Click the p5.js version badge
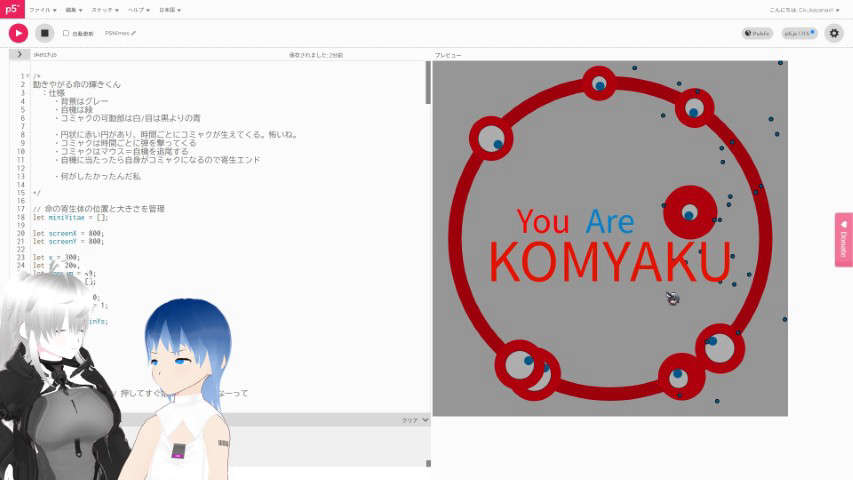The image size is (853, 480). point(798,33)
